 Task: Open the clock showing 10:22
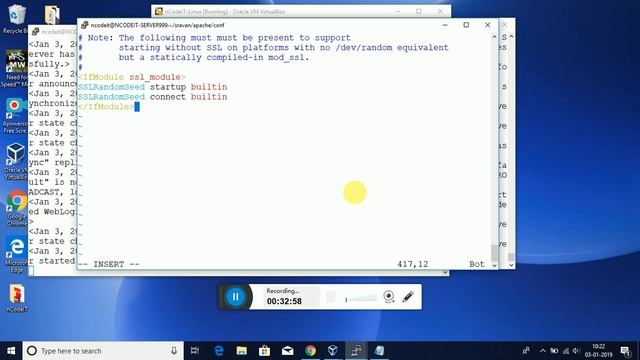tap(598, 351)
